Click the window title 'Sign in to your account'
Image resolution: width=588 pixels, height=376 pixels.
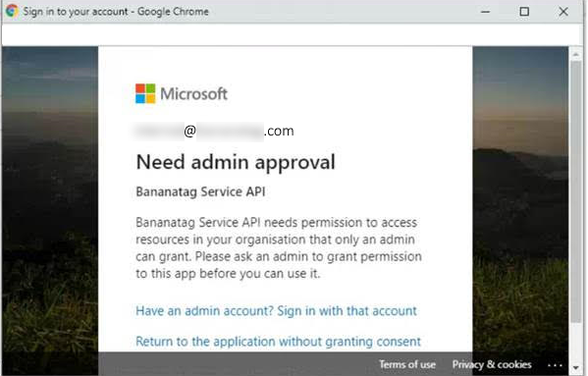pos(76,12)
